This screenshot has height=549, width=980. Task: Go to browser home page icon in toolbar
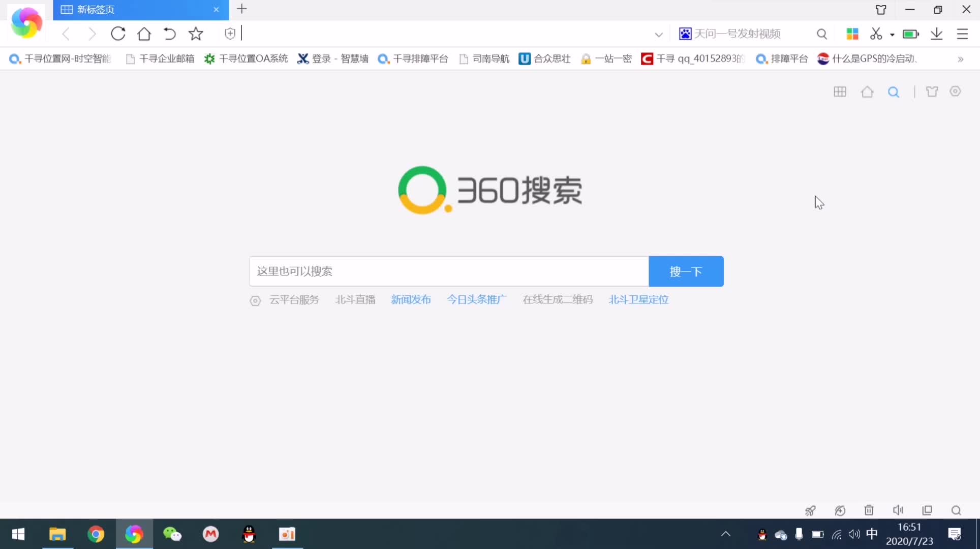pyautogui.click(x=144, y=34)
